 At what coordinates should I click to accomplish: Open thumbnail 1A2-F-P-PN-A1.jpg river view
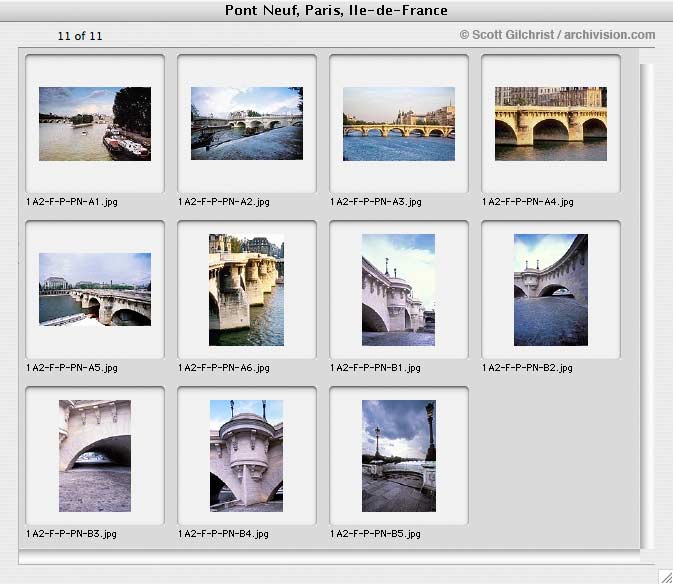click(95, 124)
